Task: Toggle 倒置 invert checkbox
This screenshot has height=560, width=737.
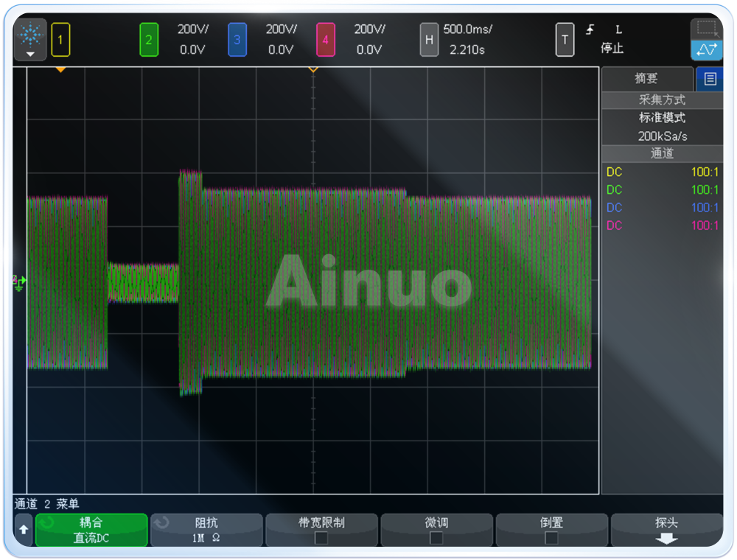Action: click(x=551, y=538)
